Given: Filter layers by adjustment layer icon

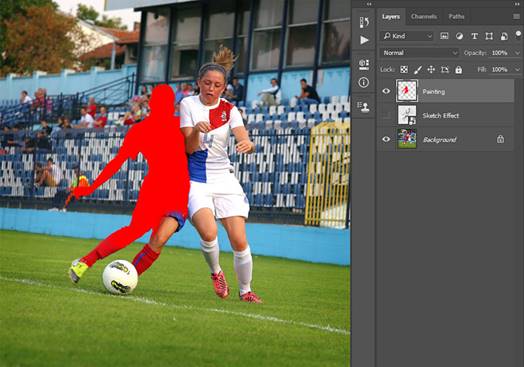Looking at the screenshot, I should click(460, 36).
